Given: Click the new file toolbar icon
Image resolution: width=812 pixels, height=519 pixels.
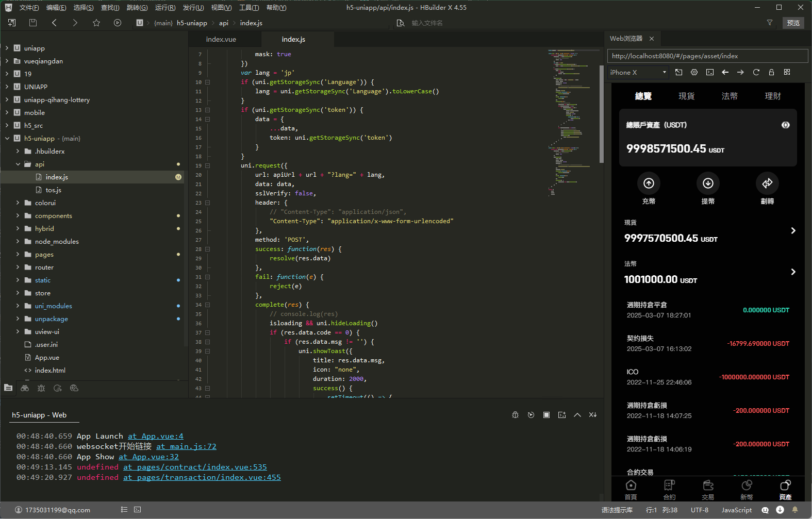Looking at the screenshot, I should pos(12,23).
